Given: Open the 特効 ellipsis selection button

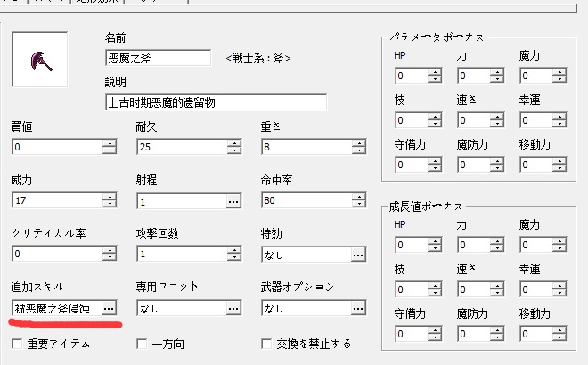Looking at the screenshot, I should [x=357, y=255].
